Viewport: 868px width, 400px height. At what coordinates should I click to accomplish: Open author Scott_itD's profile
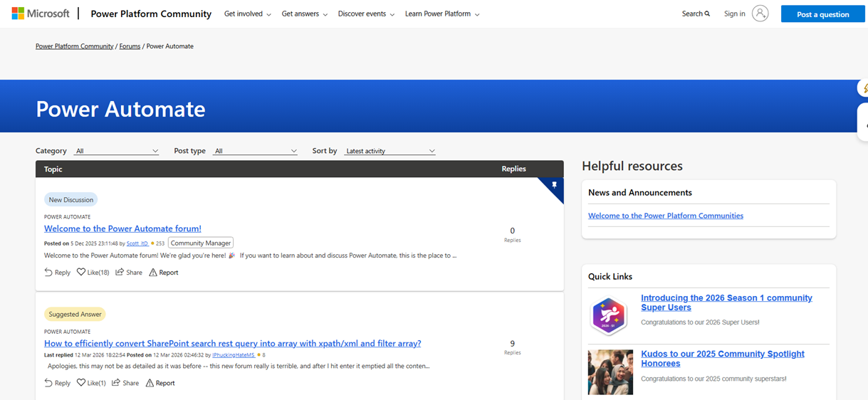click(137, 243)
